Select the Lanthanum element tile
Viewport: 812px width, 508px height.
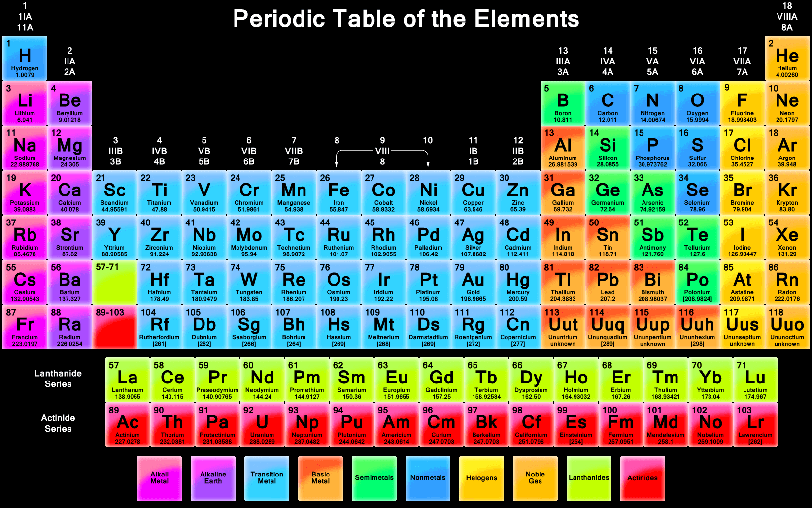tap(128, 380)
